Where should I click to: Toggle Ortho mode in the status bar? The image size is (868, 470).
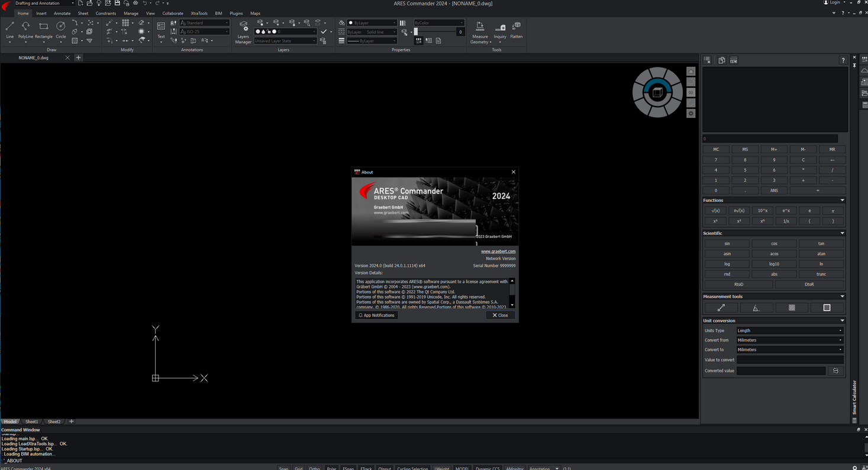point(315,468)
